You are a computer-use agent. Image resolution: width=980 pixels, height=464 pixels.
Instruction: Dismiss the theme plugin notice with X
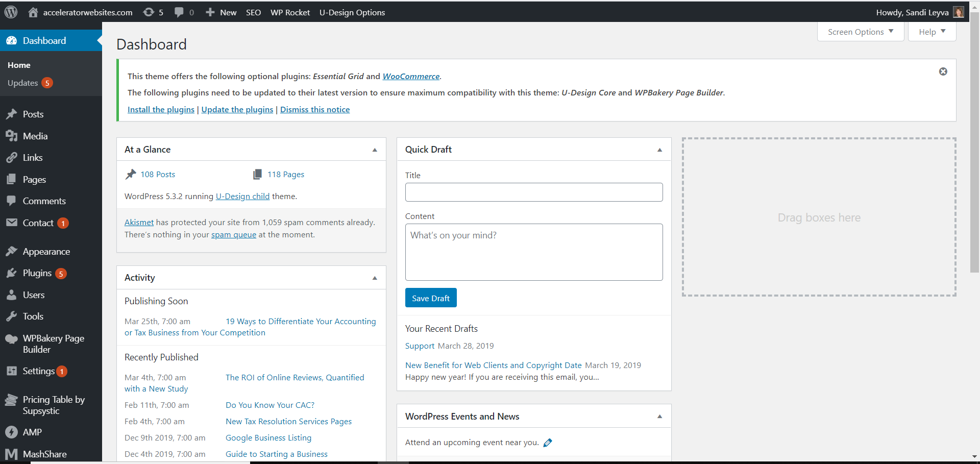943,71
